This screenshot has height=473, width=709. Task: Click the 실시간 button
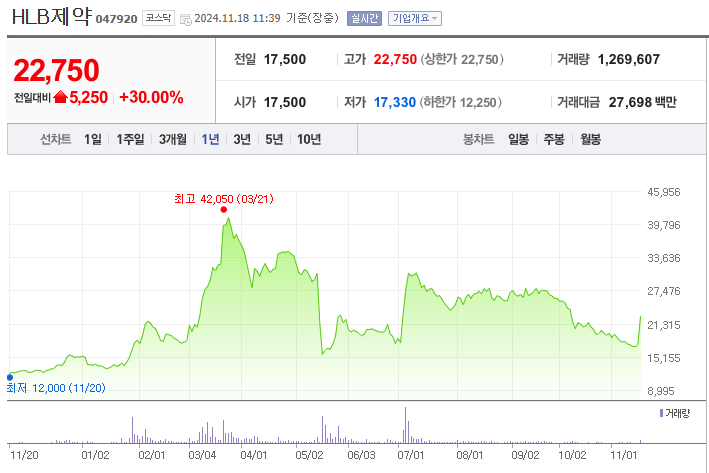pos(364,19)
